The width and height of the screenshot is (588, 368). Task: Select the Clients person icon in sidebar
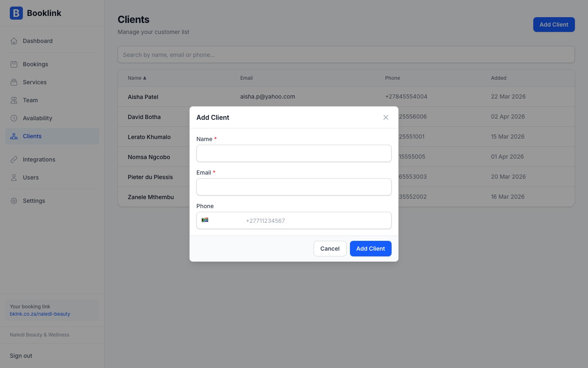coord(14,136)
